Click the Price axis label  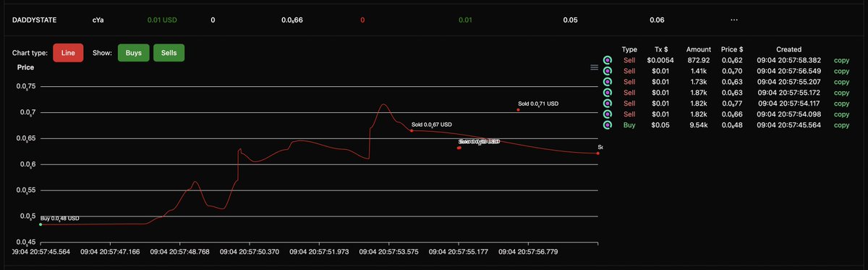point(25,67)
